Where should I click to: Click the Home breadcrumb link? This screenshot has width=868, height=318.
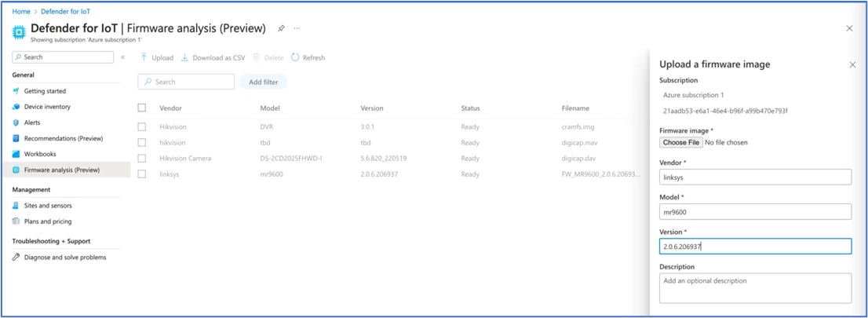click(x=21, y=11)
